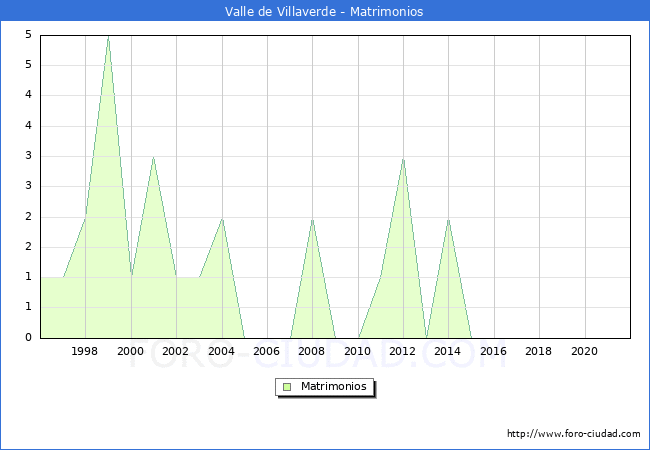Select the 2002 x-axis label
This screenshot has height=450, width=650.
click(175, 351)
